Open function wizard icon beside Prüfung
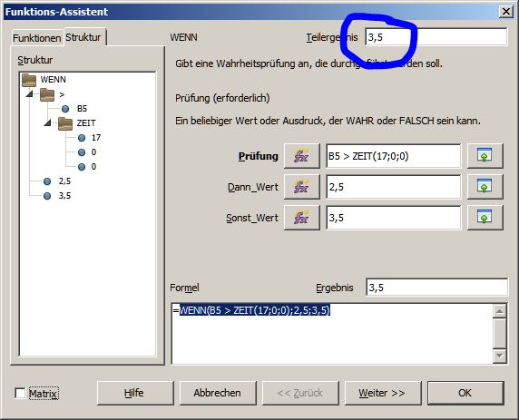The height and width of the screenshot is (420, 519). tap(302, 156)
